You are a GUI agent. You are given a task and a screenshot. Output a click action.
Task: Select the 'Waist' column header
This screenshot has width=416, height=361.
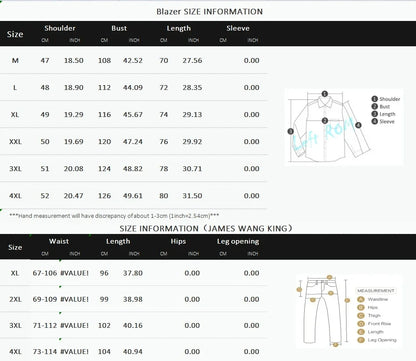point(59,241)
